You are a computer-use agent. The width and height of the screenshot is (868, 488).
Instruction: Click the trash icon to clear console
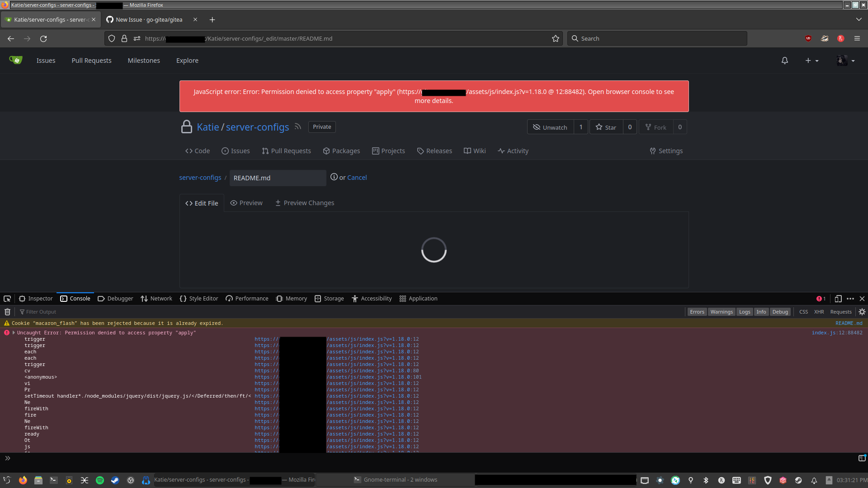pos(7,312)
